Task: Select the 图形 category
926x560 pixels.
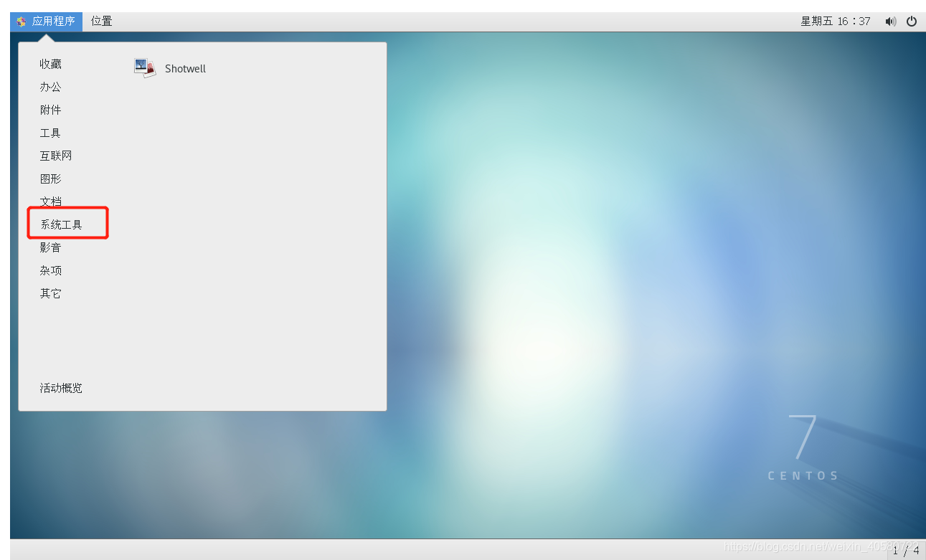Action: click(51, 179)
